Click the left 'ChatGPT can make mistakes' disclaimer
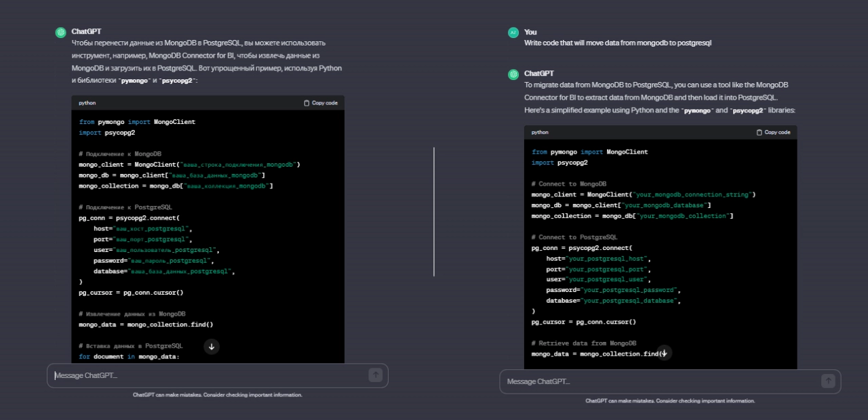Screen dimensions: 868x420 pos(217,394)
